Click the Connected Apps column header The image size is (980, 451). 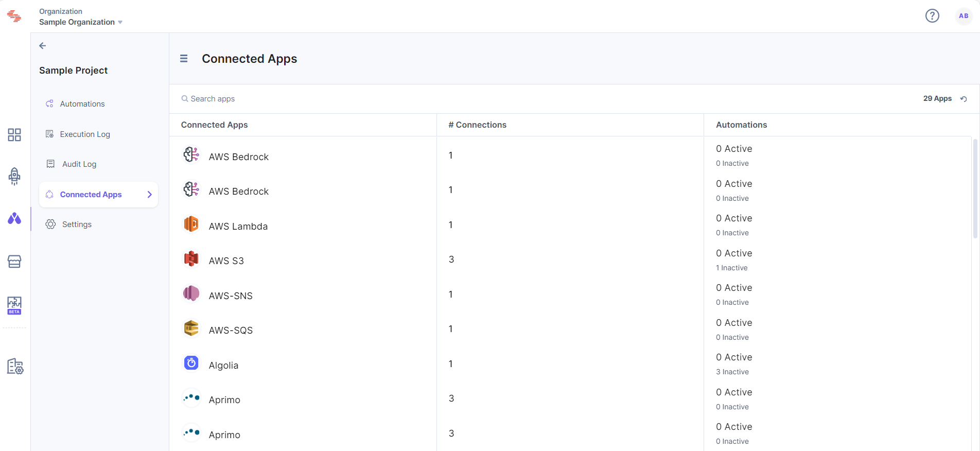pos(214,125)
